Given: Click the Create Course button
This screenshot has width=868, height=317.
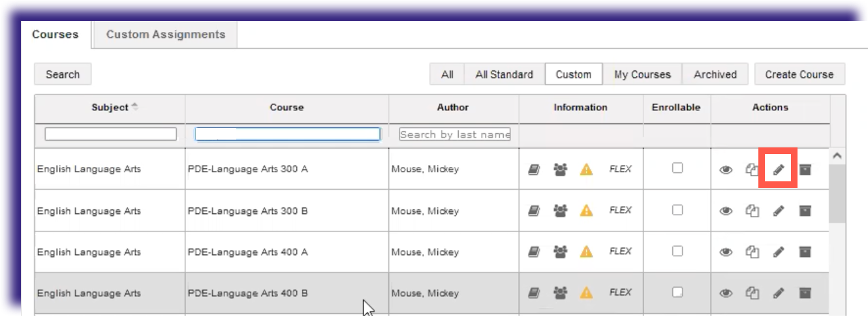Looking at the screenshot, I should (799, 74).
